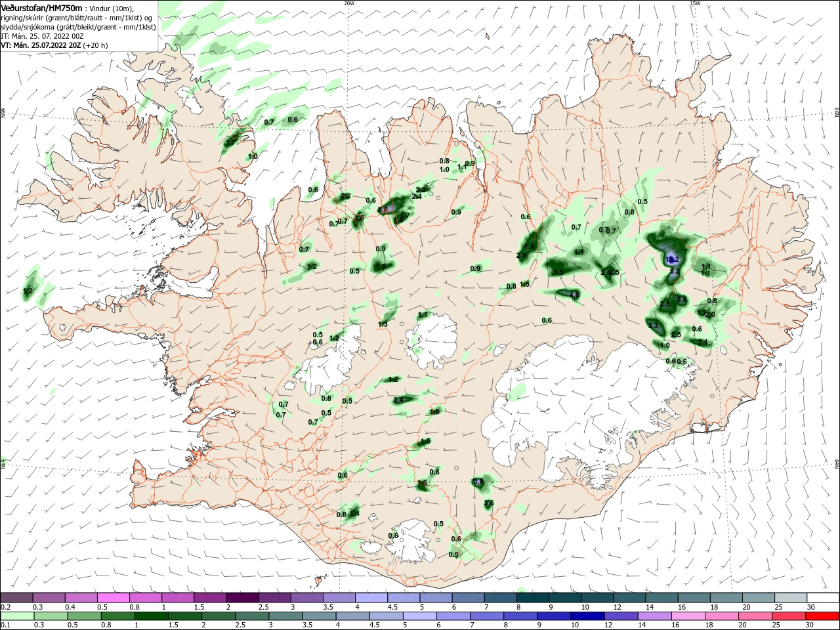Click the double-digit rain value above 5.2
840x630 pixels.
point(672,259)
